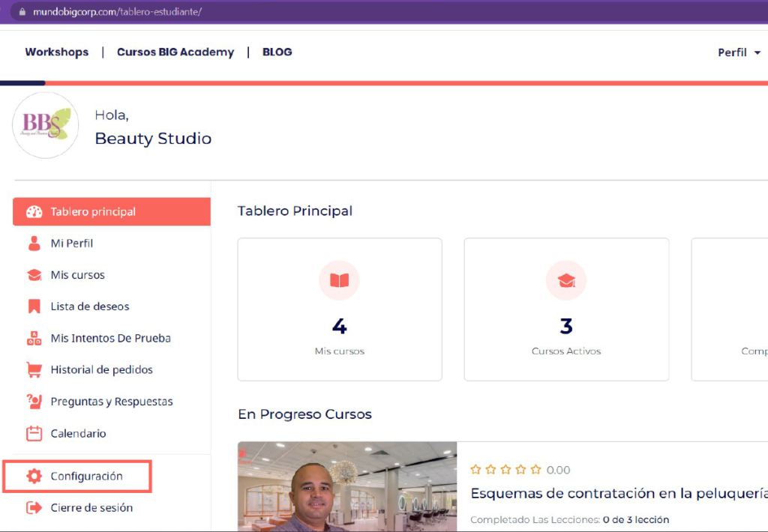Click the Configuración gear icon

[x=34, y=477]
